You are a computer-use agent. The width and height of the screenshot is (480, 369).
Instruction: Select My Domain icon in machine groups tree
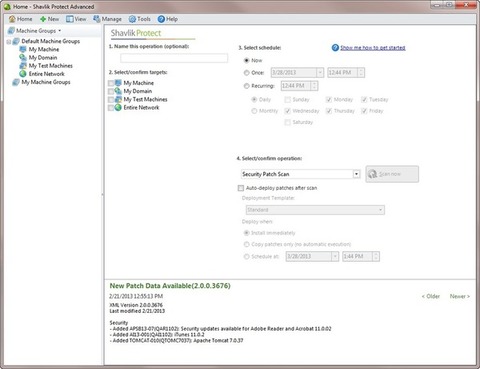[23, 57]
